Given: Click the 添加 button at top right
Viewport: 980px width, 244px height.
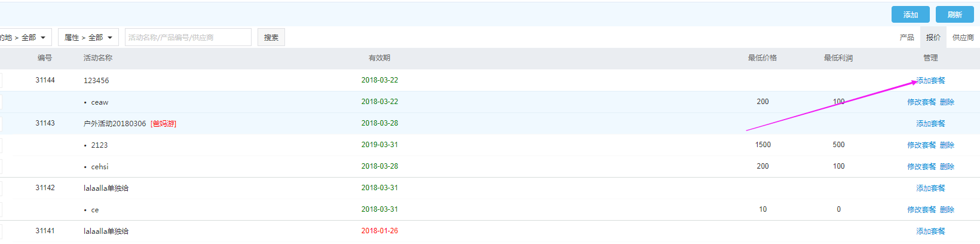Looking at the screenshot, I should tap(910, 14).
